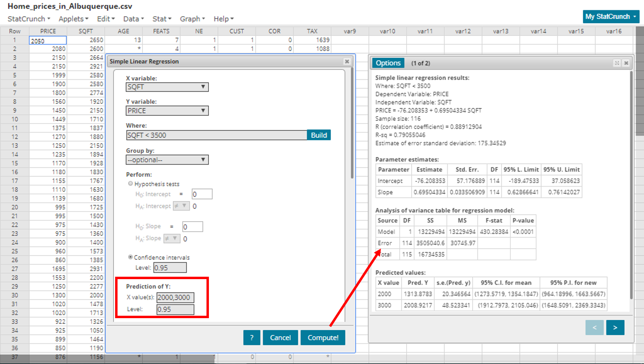Viewport: 644px width, 364px height.
Task: Open the Stat menu
Action: pos(162,19)
